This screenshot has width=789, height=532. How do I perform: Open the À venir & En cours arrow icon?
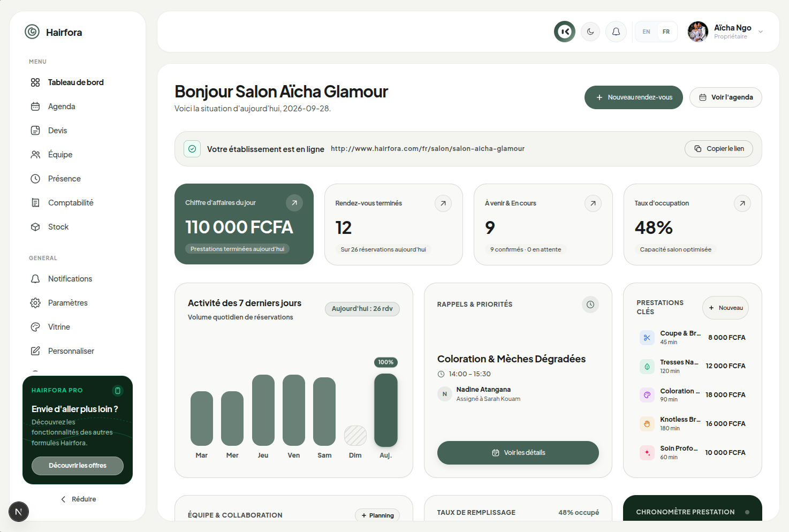pos(593,203)
